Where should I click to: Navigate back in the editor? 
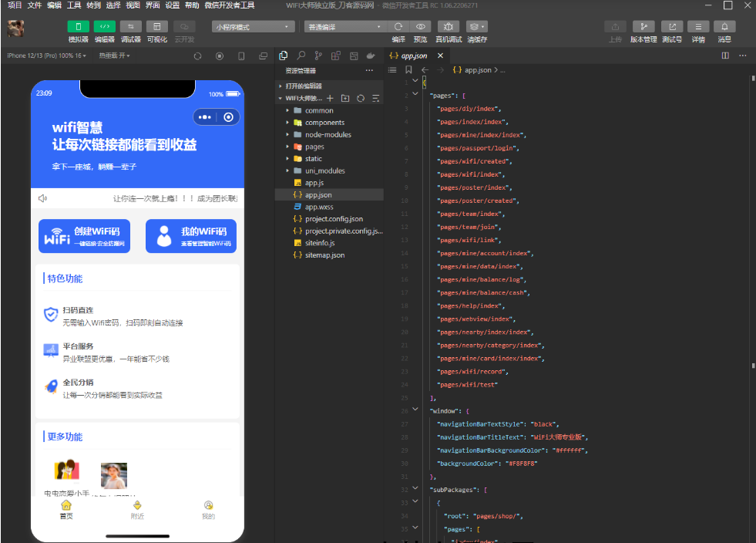click(x=425, y=70)
